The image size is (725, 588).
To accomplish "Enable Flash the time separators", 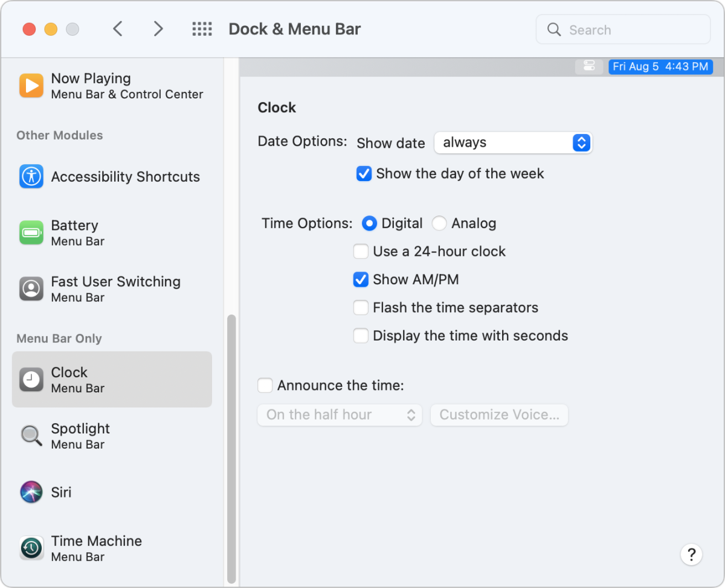I will [x=361, y=308].
